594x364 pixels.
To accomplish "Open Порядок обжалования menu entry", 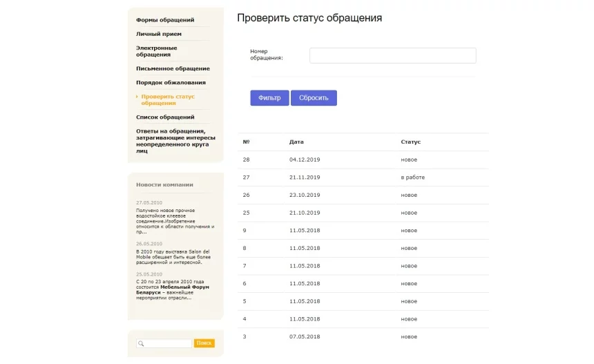I will (171, 83).
